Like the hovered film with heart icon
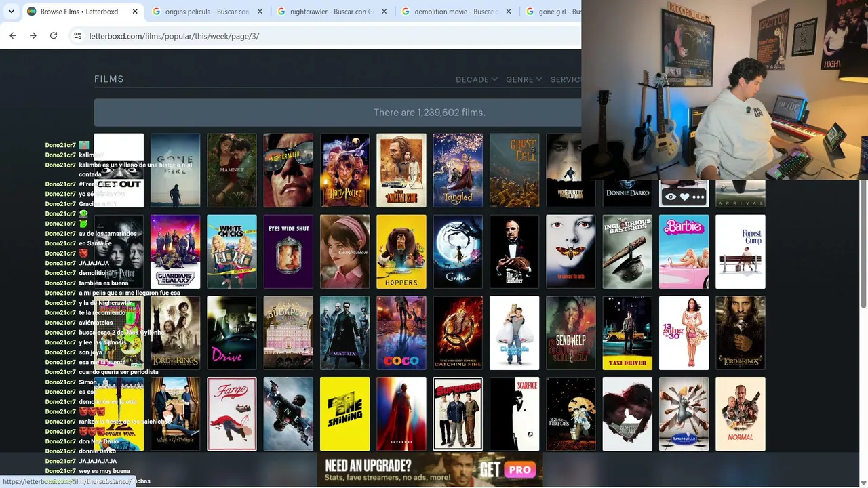The width and height of the screenshot is (868, 488). click(684, 197)
